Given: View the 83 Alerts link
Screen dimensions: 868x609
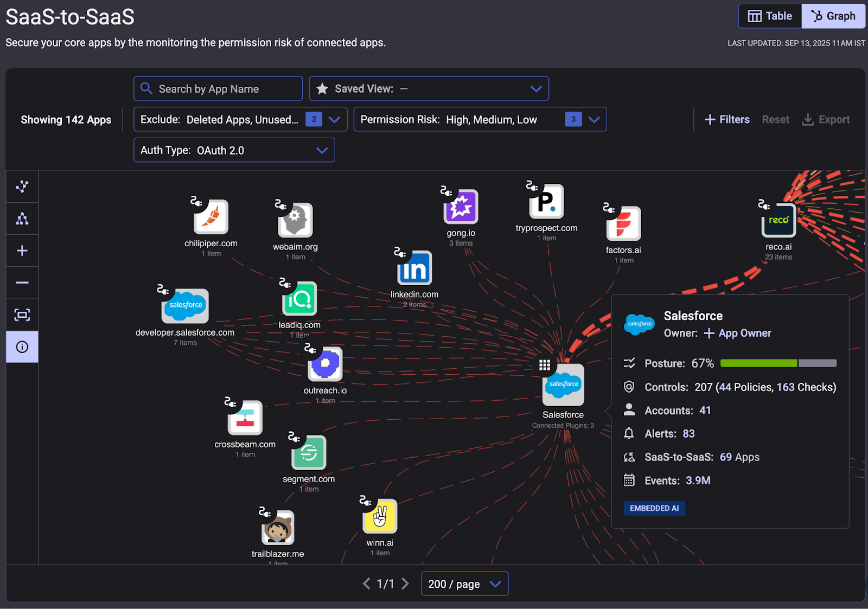Looking at the screenshot, I should tap(689, 434).
